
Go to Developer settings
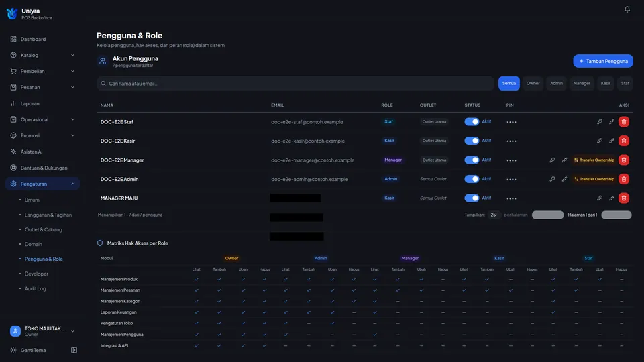[36, 274]
